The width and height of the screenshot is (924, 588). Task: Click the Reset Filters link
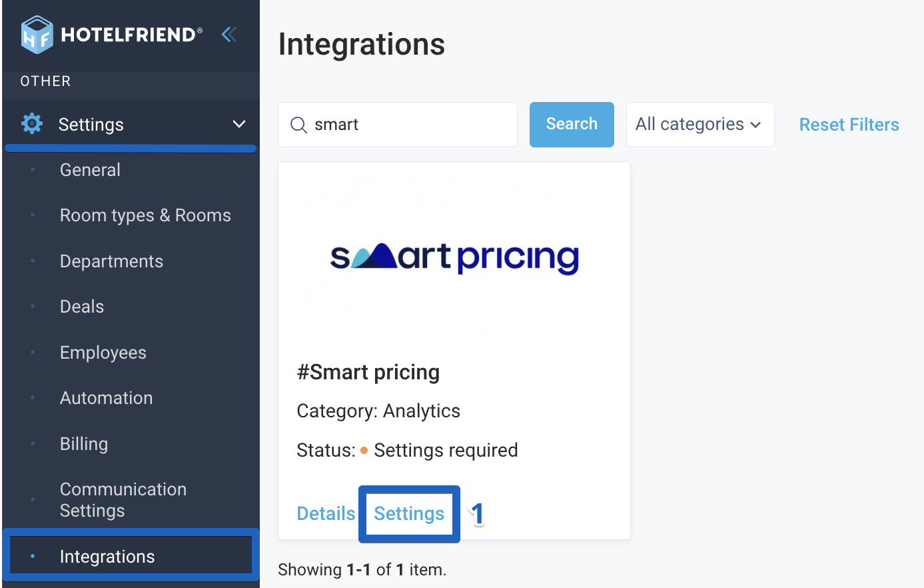pos(849,125)
